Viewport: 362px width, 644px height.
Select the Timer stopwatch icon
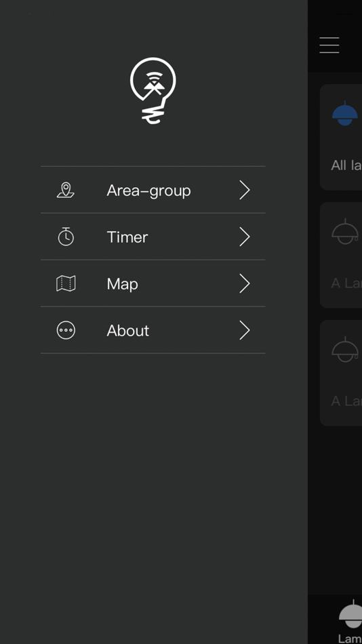[66, 237]
